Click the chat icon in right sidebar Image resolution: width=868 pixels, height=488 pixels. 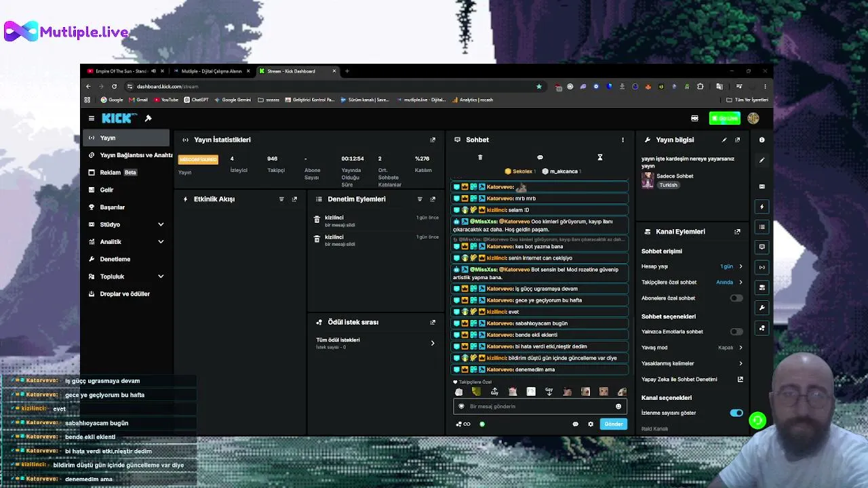(762, 247)
